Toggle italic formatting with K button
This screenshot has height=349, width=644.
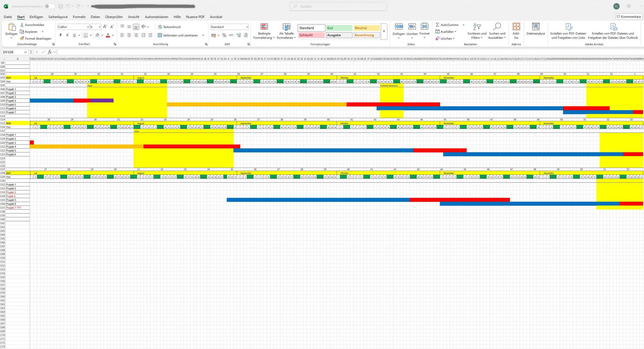tap(67, 35)
